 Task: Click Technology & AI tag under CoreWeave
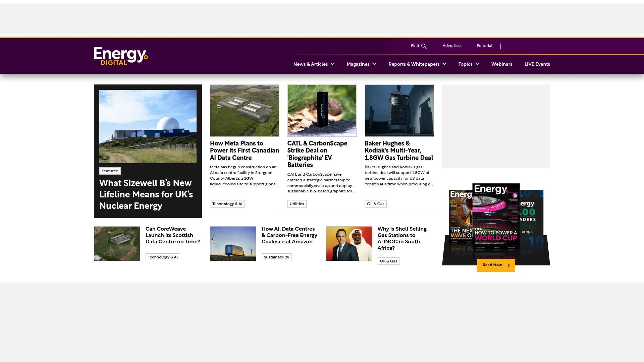point(163,257)
